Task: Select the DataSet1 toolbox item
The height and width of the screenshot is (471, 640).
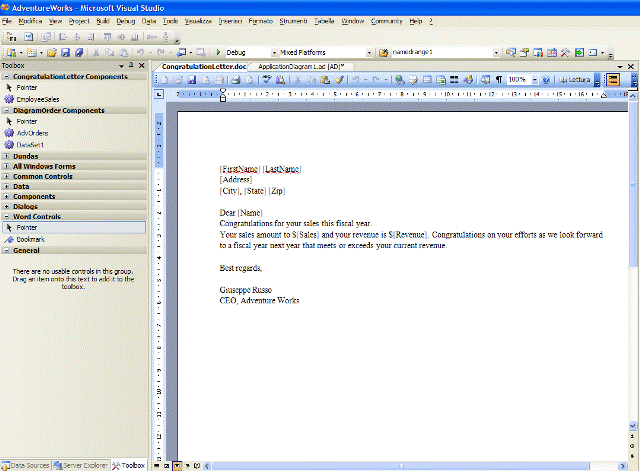Action: click(x=30, y=145)
